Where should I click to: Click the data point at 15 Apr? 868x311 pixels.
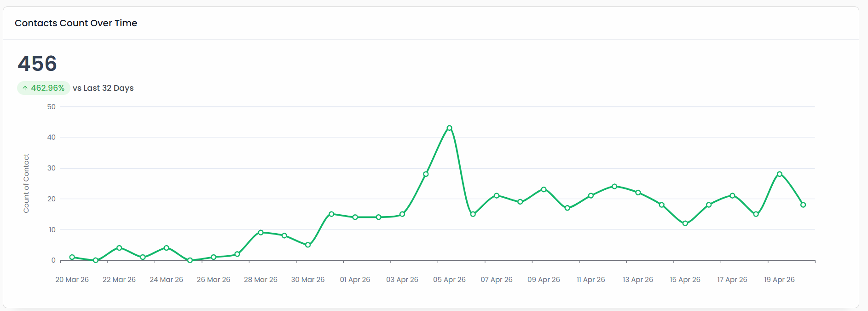coord(685,223)
